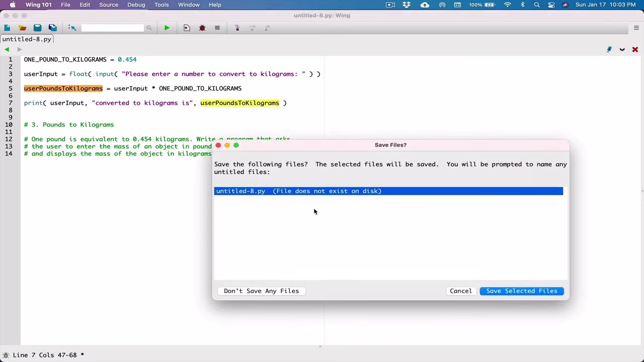Viewport: 644px width, 362px height.
Task: Click comment '# 3. Pounds to Kilograms'
Action: 69,125
